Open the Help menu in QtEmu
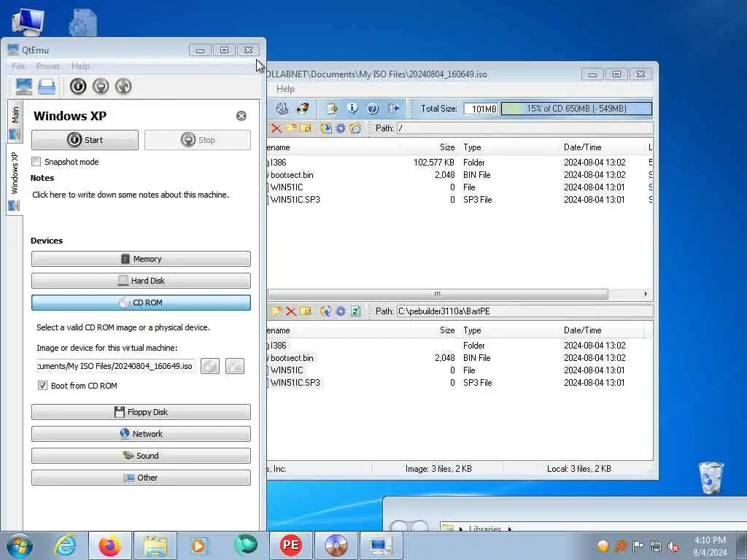Viewport: 747px width, 560px height. (80, 66)
